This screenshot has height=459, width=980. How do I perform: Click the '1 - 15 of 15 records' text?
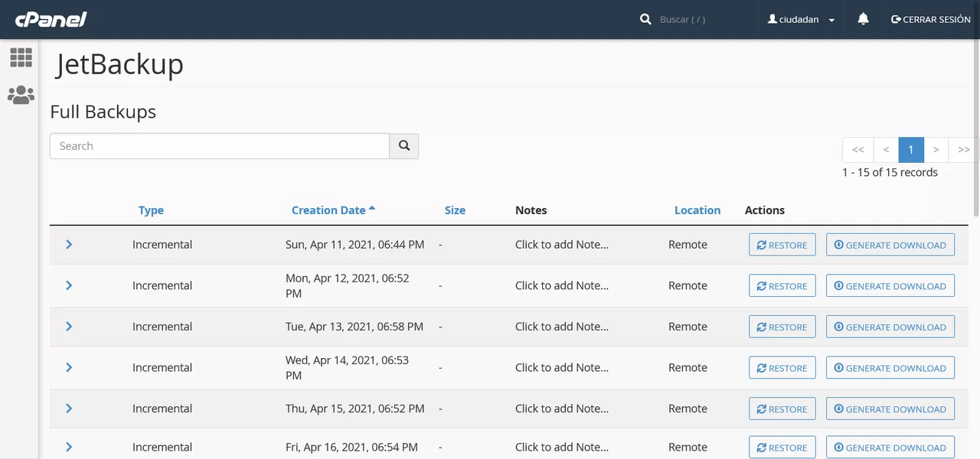890,172
